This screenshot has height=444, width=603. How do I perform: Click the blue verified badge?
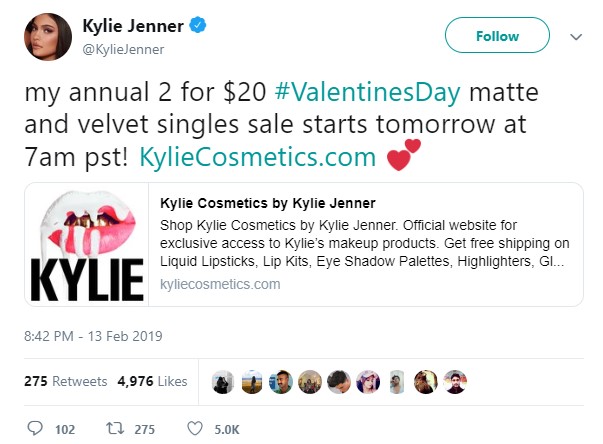click(x=198, y=25)
